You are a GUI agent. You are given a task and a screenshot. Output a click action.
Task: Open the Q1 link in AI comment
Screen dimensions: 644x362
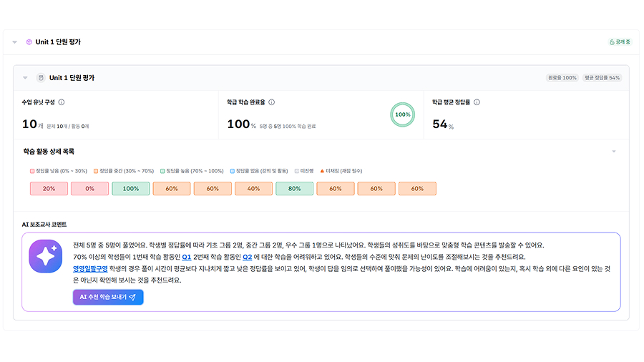[x=186, y=256]
